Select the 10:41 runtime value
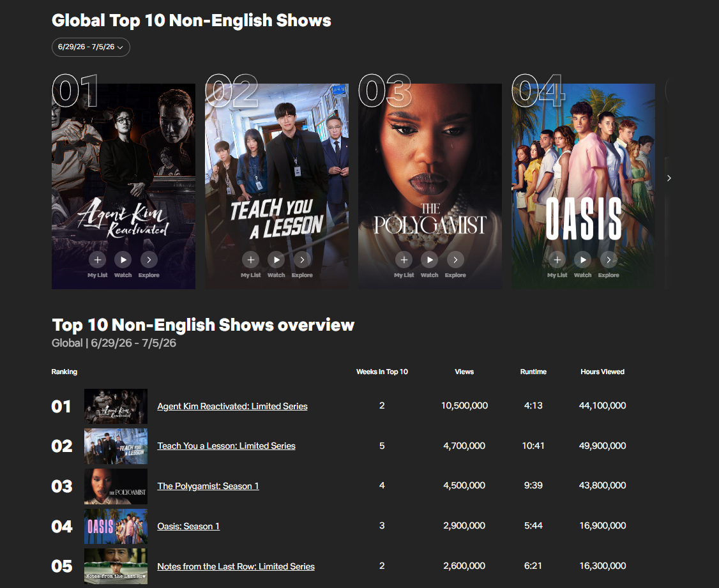 coord(533,446)
